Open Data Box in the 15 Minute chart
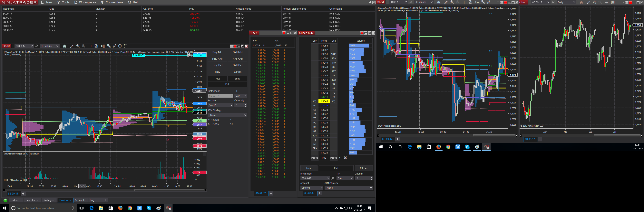The width and height of the screenshot is (644, 212). 96,46
